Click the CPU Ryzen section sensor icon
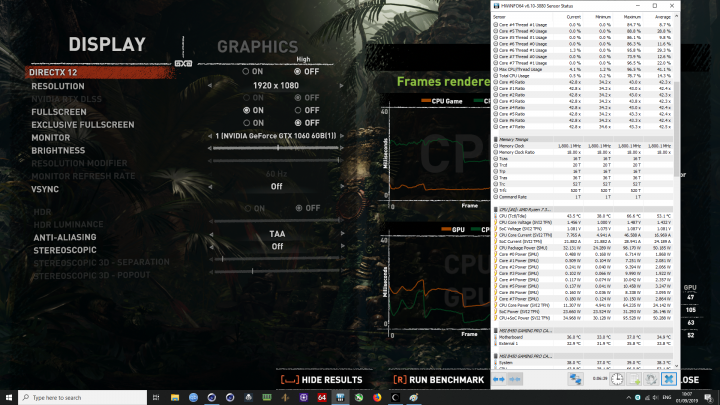 click(x=495, y=209)
